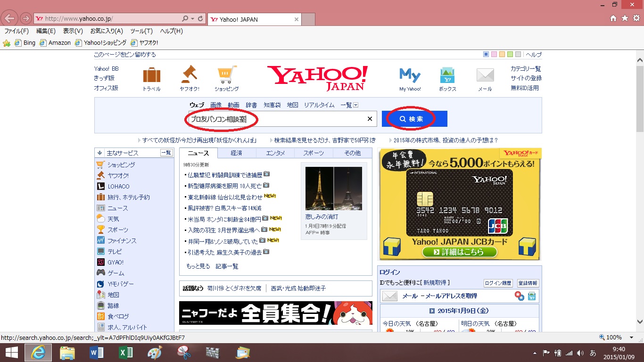This screenshot has width=644, height=362.
Task: Open Amazon favorite bookmark
Action: point(55,43)
